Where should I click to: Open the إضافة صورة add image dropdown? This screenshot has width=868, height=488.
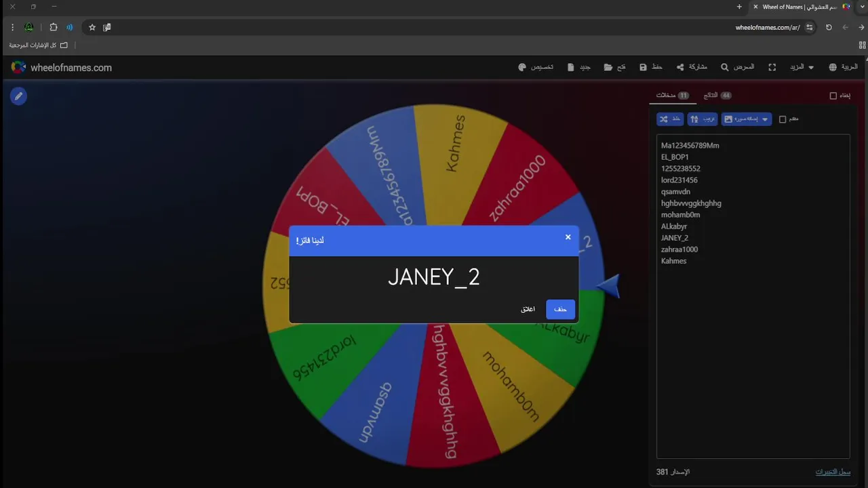click(x=747, y=119)
